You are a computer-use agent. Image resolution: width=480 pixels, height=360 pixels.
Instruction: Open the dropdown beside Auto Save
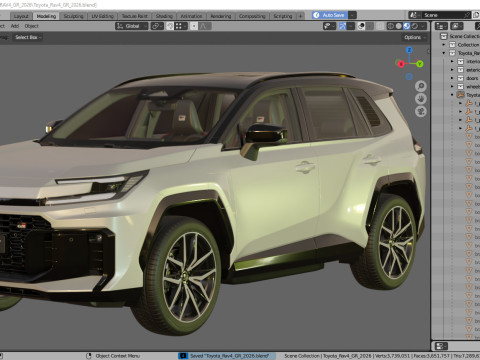click(352, 15)
